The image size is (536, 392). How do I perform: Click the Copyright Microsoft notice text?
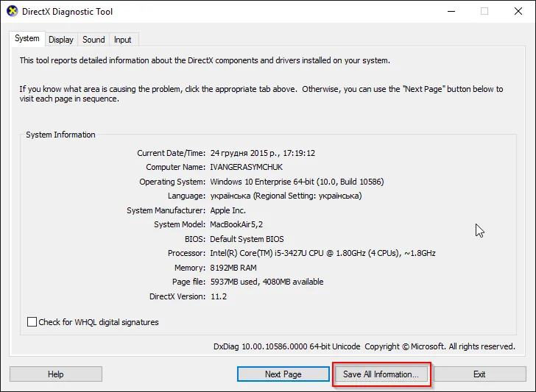point(440,346)
